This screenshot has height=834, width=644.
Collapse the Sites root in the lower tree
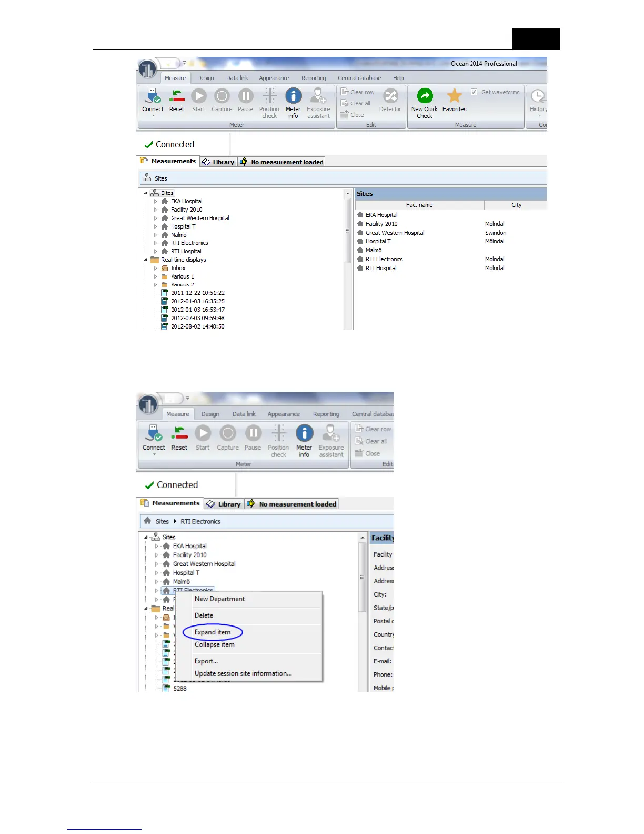pyautogui.click(x=146, y=538)
